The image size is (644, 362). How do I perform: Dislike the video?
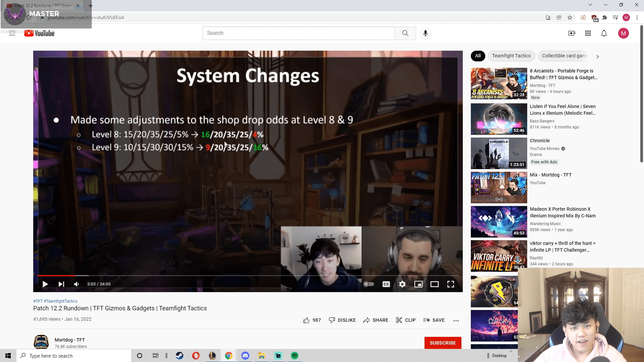click(342, 320)
